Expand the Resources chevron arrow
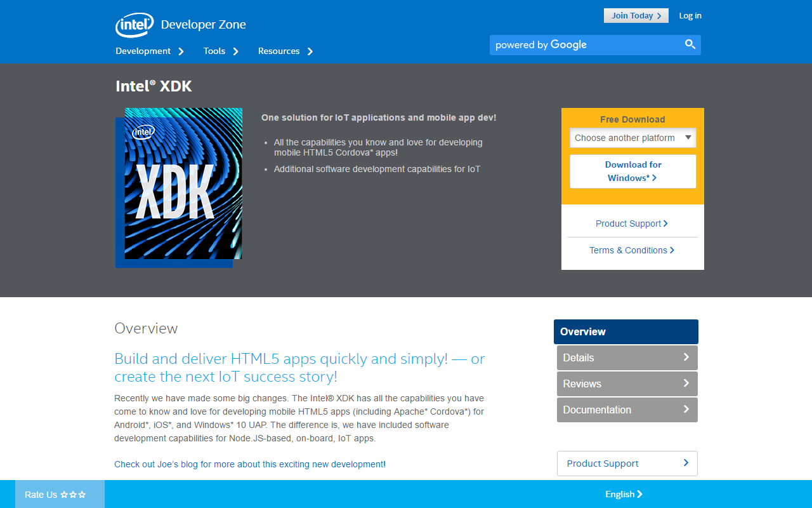This screenshot has height=508, width=812. (x=310, y=51)
